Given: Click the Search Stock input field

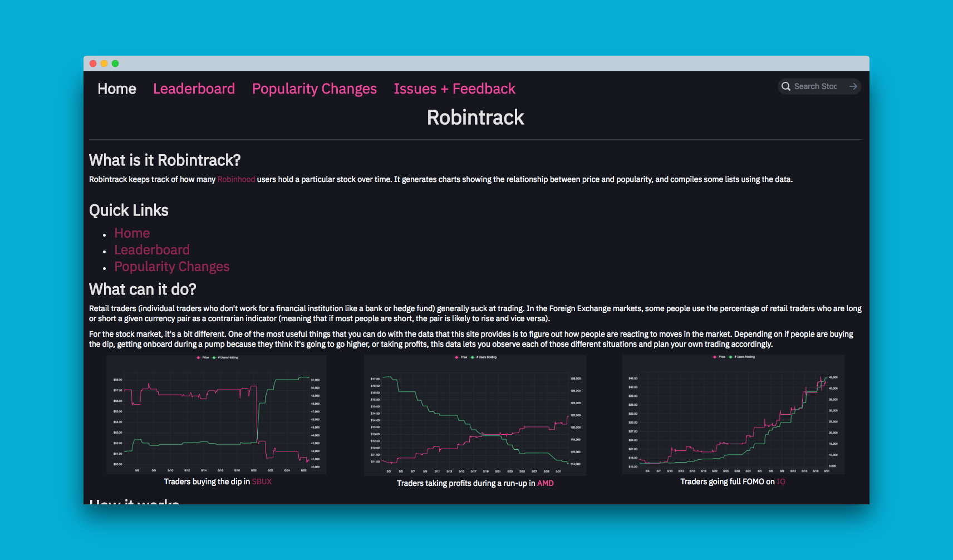Looking at the screenshot, I should tap(818, 86).
